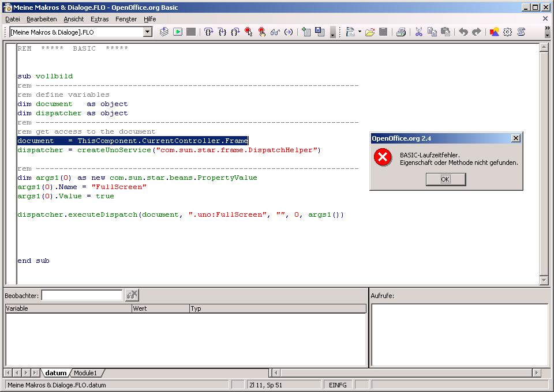Click the Open file folder icon
The image size is (554, 392).
[370, 32]
